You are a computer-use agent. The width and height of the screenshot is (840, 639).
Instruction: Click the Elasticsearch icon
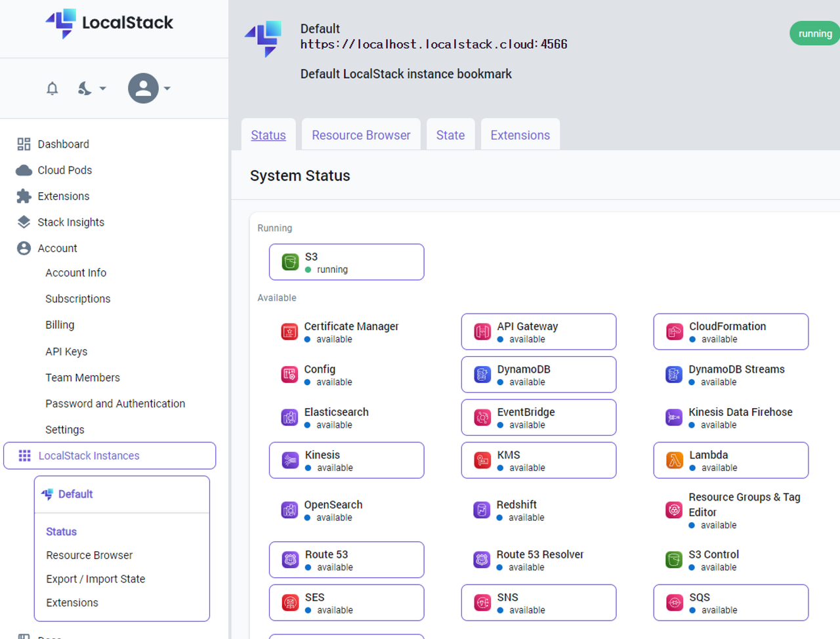pyautogui.click(x=289, y=417)
